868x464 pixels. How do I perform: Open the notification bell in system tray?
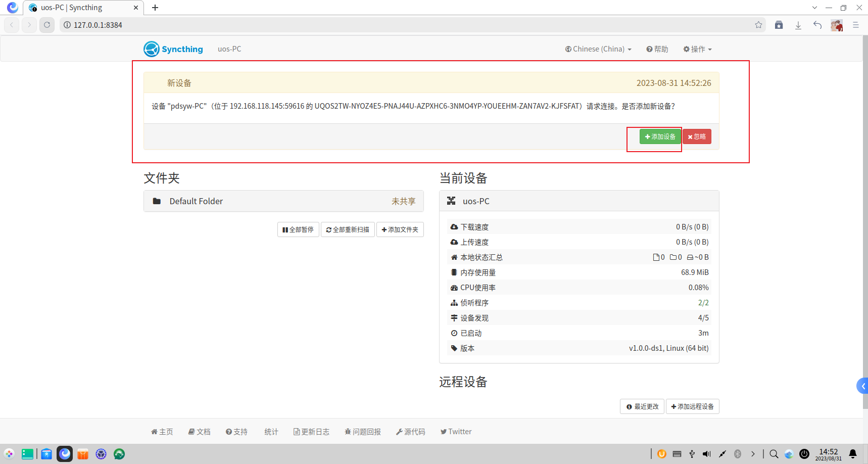853,454
